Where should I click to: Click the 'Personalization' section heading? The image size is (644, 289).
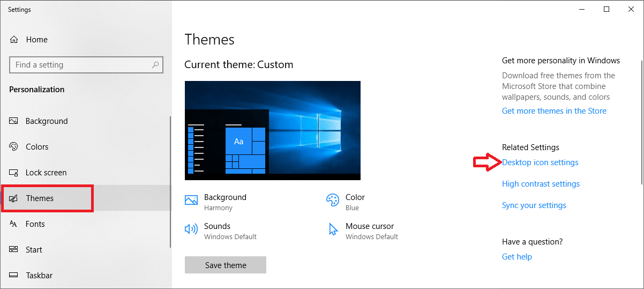[37, 90]
